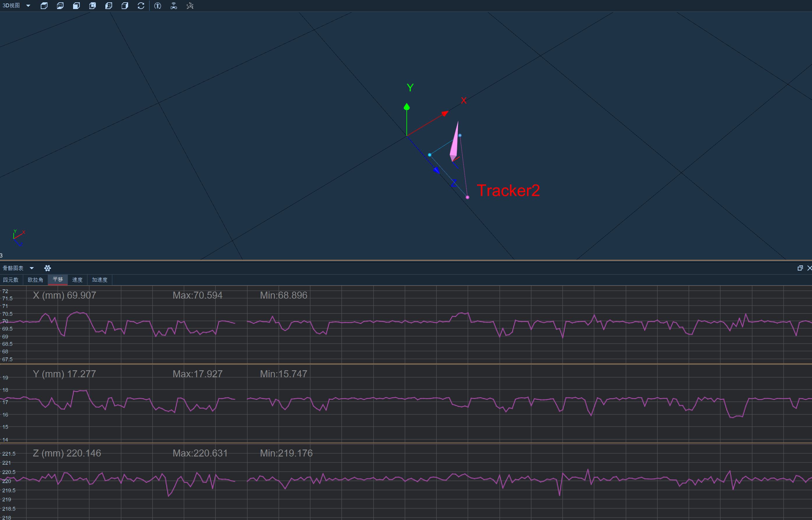The width and height of the screenshot is (812, 520).
Task: Open the 3D视图 view dropdown arrow
Action: click(28, 6)
